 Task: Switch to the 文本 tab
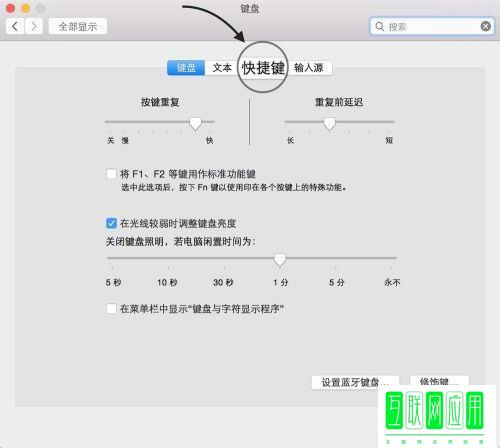point(222,68)
